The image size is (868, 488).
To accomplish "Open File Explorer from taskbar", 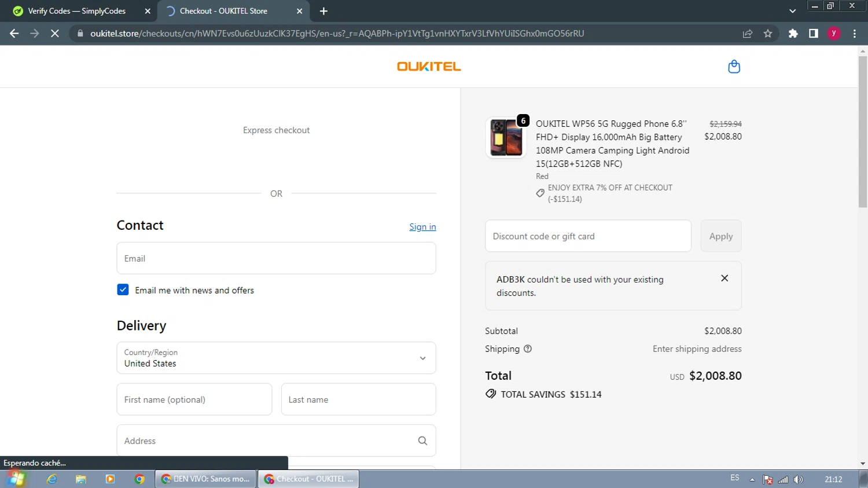I will click(x=80, y=479).
